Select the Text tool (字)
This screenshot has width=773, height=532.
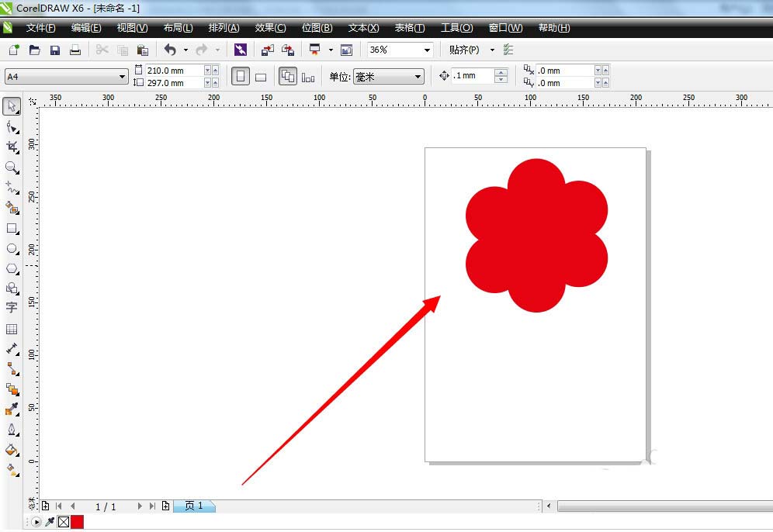coord(12,308)
